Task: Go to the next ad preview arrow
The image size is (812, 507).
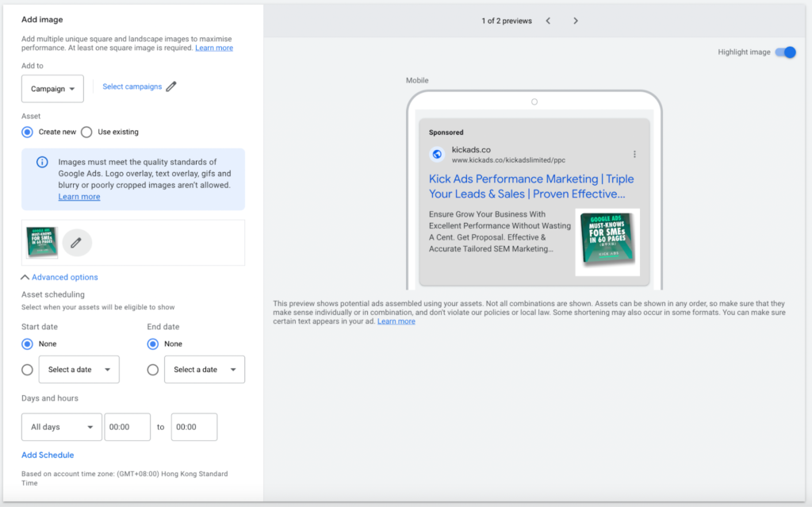Action: [576, 21]
